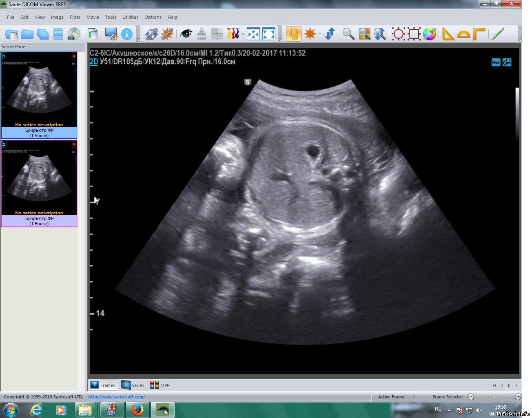This screenshot has height=418, width=532.
Task: Open the CD/DVD disc loader icon
Action: 74,34
